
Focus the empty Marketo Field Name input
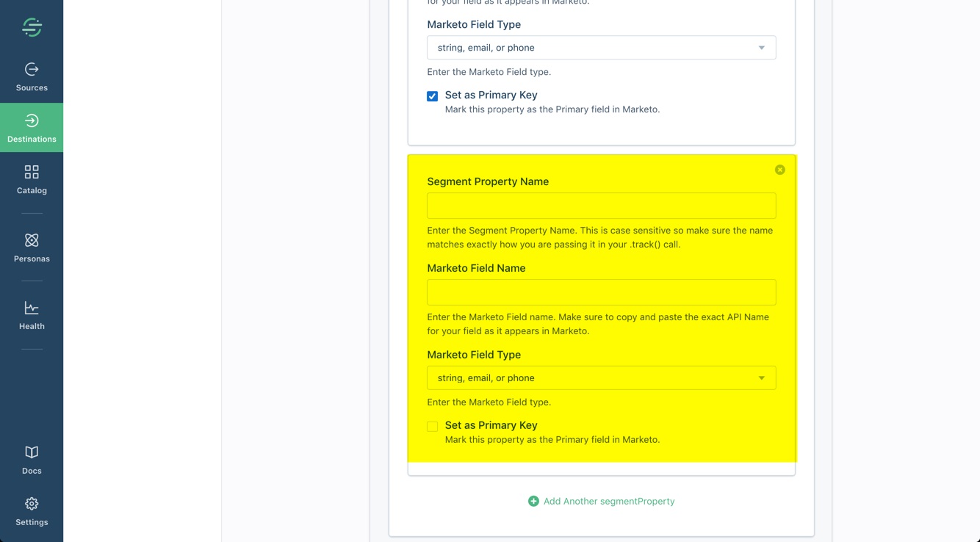pyautogui.click(x=601, y=292)
